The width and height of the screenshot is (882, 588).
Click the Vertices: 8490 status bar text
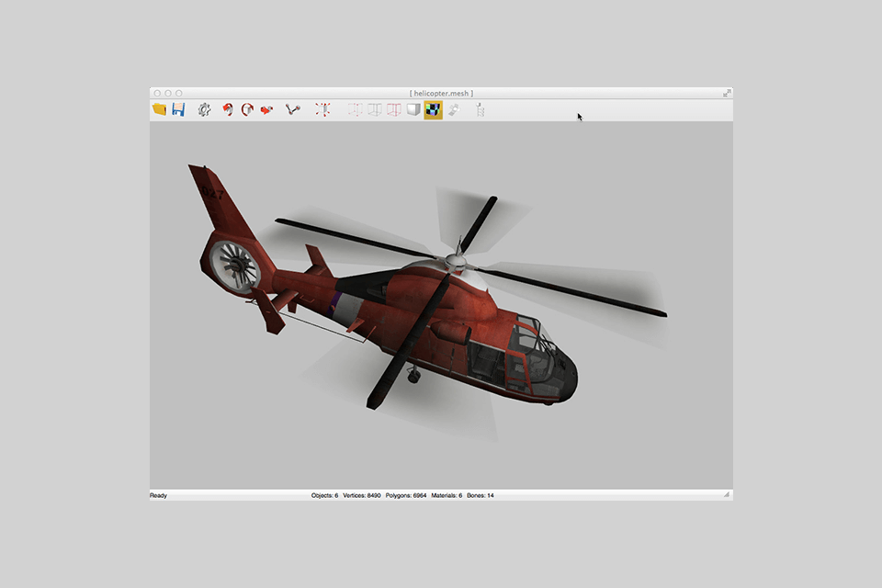(362, 495)
